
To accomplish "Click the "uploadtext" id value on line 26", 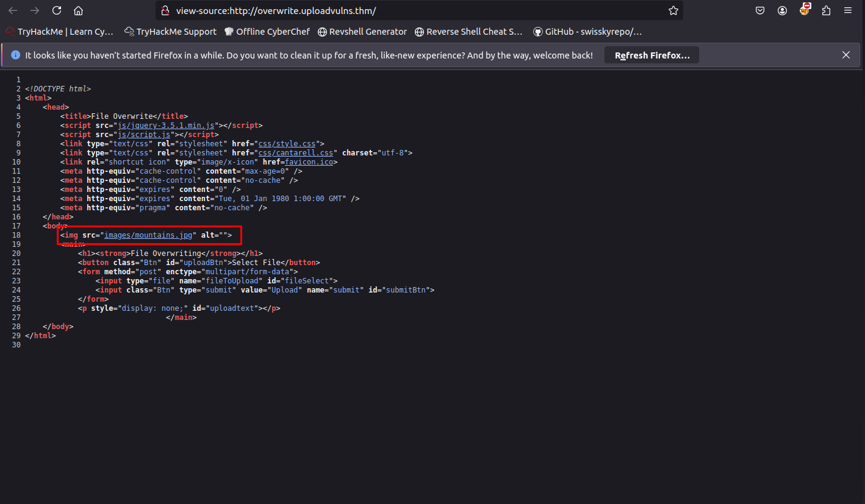I will 232,308.
